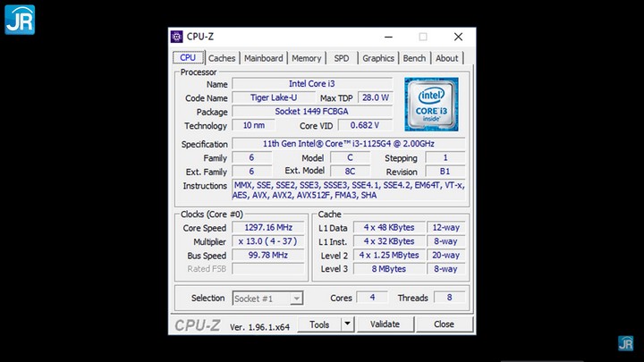Click the Specification text field
The height and width of the screenshot is (362, 644).
(349, 144)
